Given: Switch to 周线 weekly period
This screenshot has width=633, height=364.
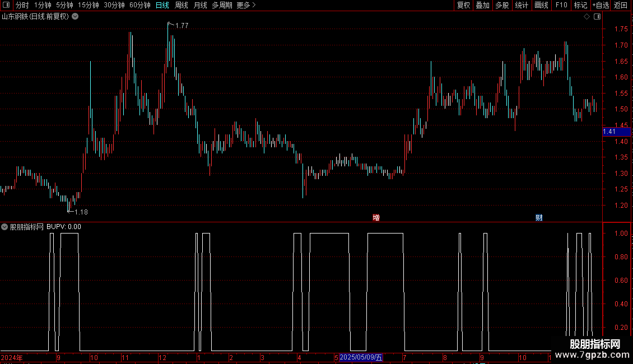Looking at the screenshot, I should coord(181,5).
